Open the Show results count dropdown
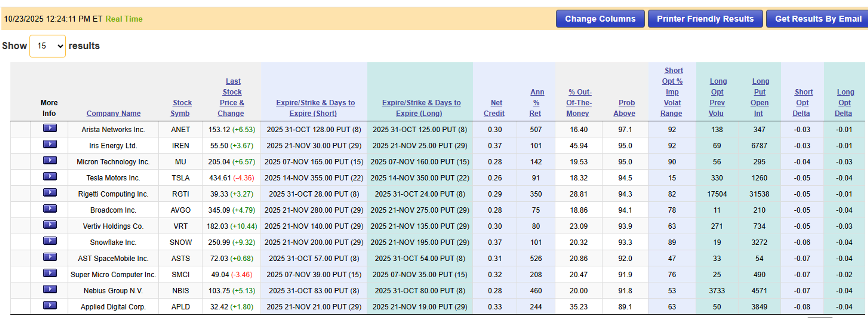This screenshot has height=318, width=868. pyautogui.click(x=47, y=46)
